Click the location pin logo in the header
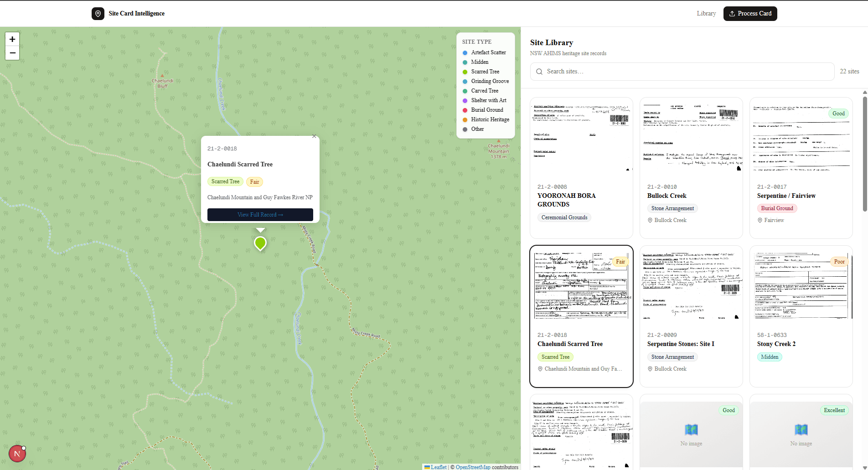The image size is (868, 470). (98, 13)
